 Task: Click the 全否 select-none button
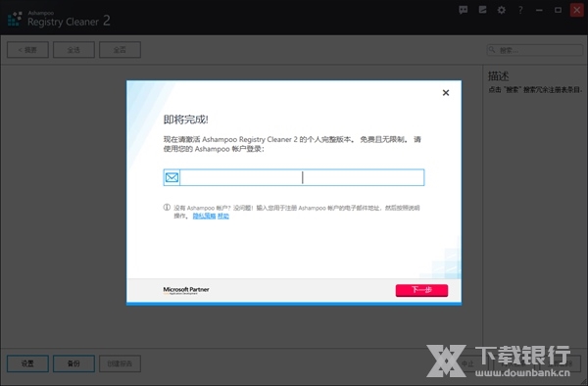tap(120, 50)
